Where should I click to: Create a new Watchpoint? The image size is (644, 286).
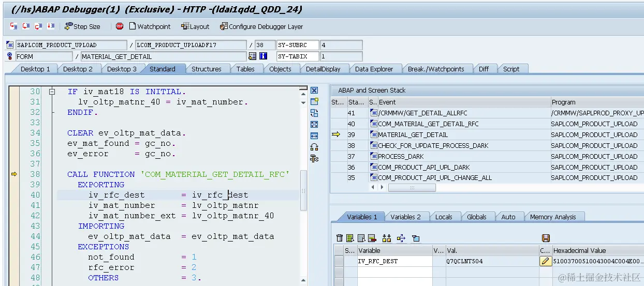tap(150, 26)
